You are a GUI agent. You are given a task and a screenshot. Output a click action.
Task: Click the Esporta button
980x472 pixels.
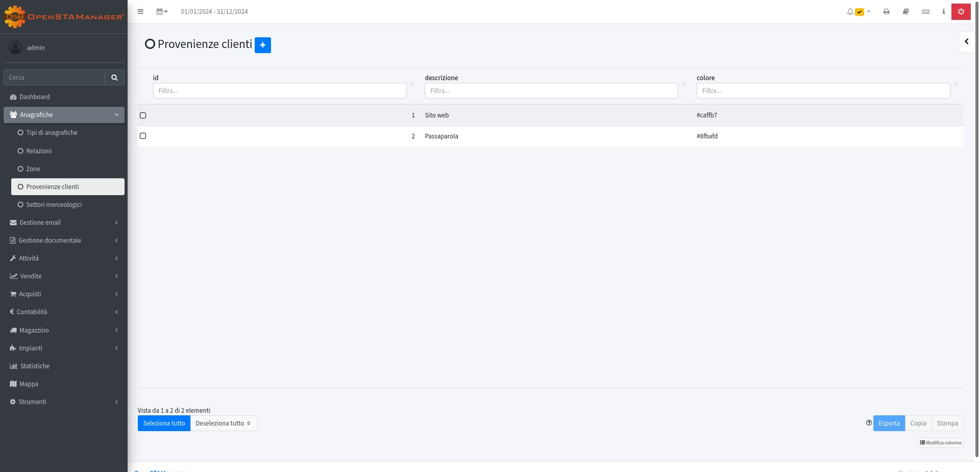[x=889, y=423]
